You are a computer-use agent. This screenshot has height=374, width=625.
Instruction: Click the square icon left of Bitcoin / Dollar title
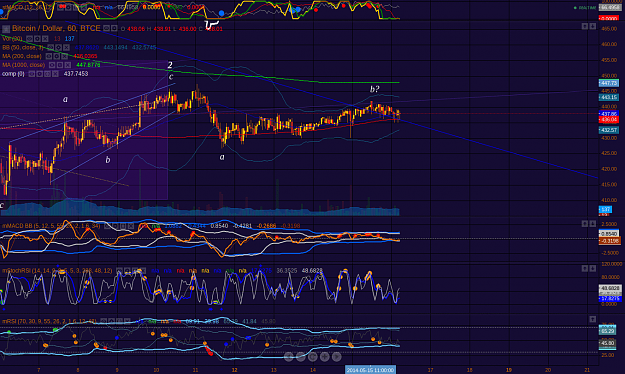point(6,29)
